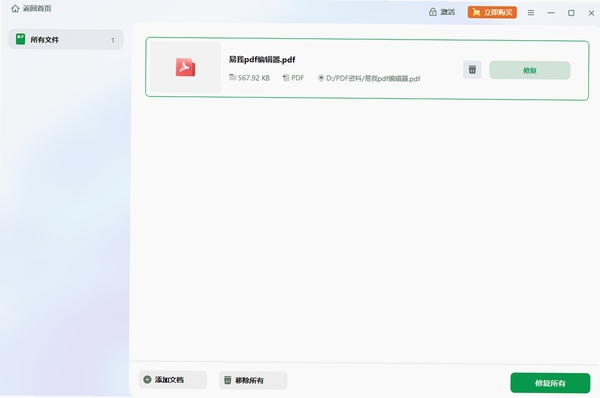Viewport: 600px width, 398px height.
Task: Click the green 所有文件 folder icon
Action: pyautogui.click(x=20, y=39)
